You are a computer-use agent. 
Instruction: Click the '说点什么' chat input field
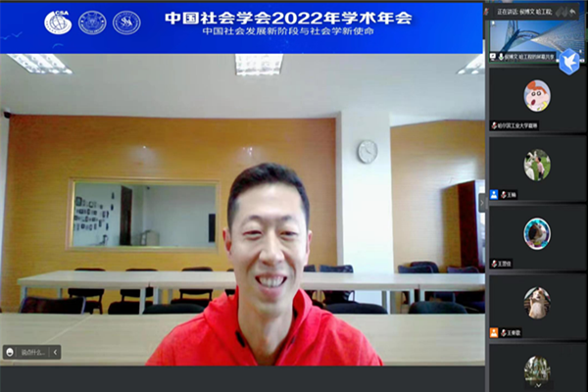pyautogui.click(x=29, y=352)
